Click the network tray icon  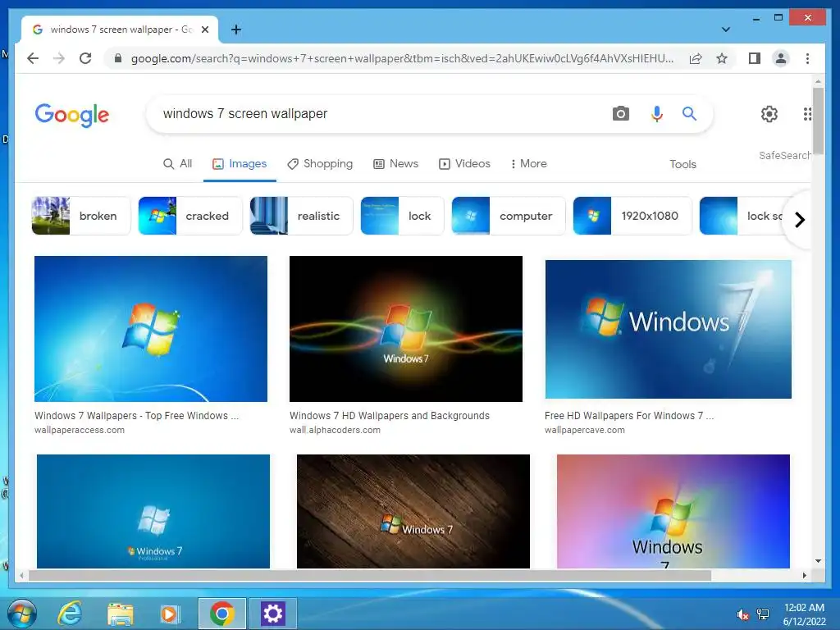coord(763,614)
